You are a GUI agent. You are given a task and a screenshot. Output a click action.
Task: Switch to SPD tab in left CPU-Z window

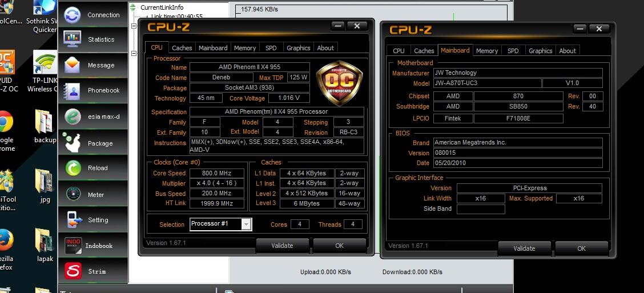pyautogui.click(x=271, y=47)
